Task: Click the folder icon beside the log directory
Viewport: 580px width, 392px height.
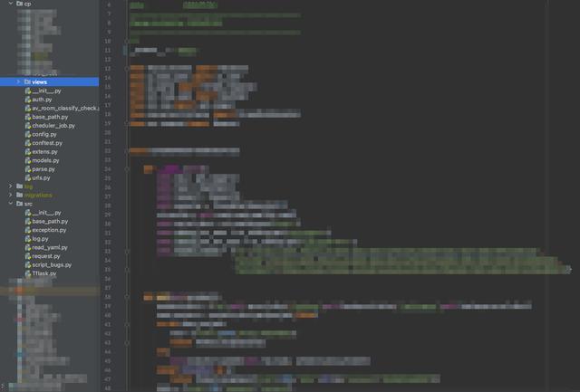Action: (20, 186)
